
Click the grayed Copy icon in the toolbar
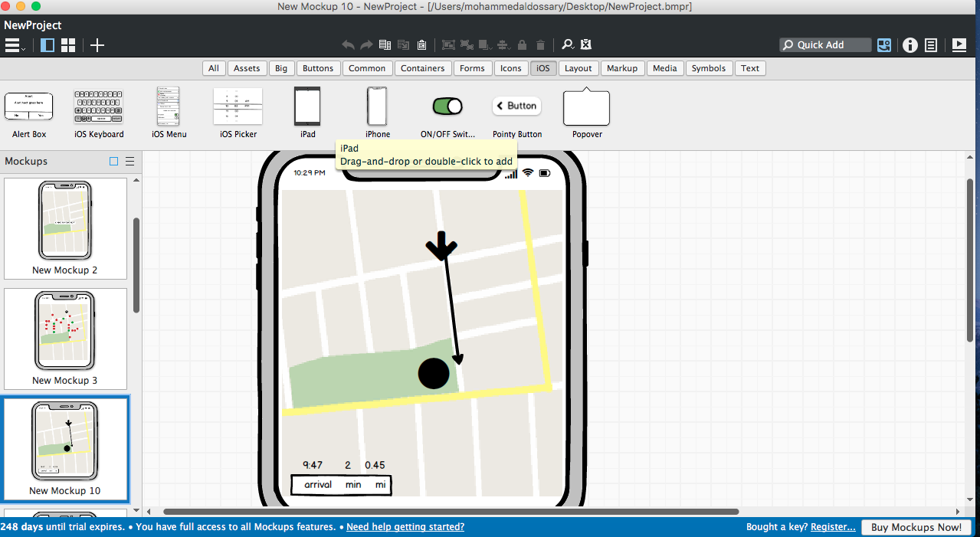(403, 45)
